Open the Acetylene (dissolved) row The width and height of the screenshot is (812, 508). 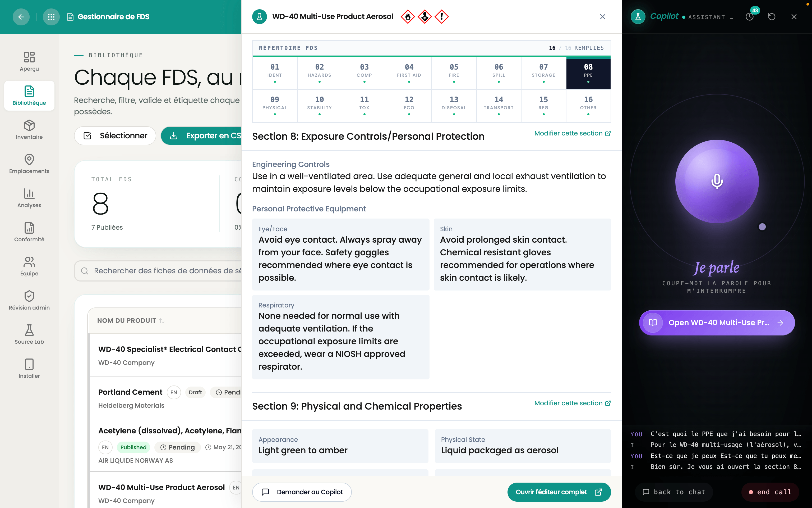[166, 445]
